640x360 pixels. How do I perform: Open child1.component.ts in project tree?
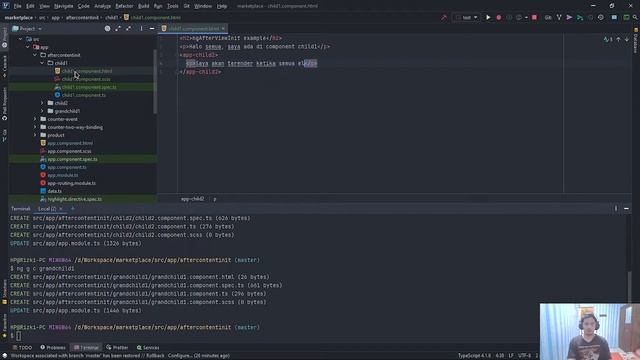pos(84,95)
